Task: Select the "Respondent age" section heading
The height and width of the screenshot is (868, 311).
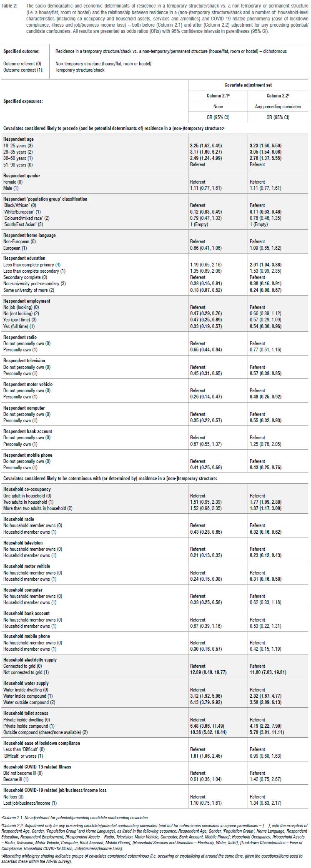Action: point(19,139)
